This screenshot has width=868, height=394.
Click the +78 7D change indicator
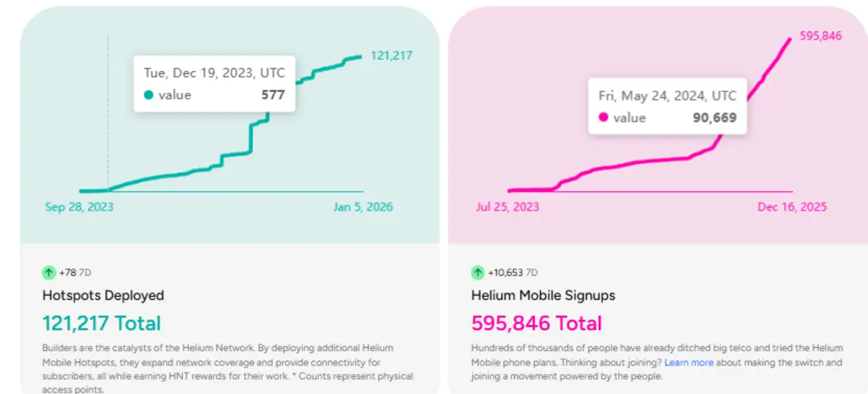[x=75, y=273]
